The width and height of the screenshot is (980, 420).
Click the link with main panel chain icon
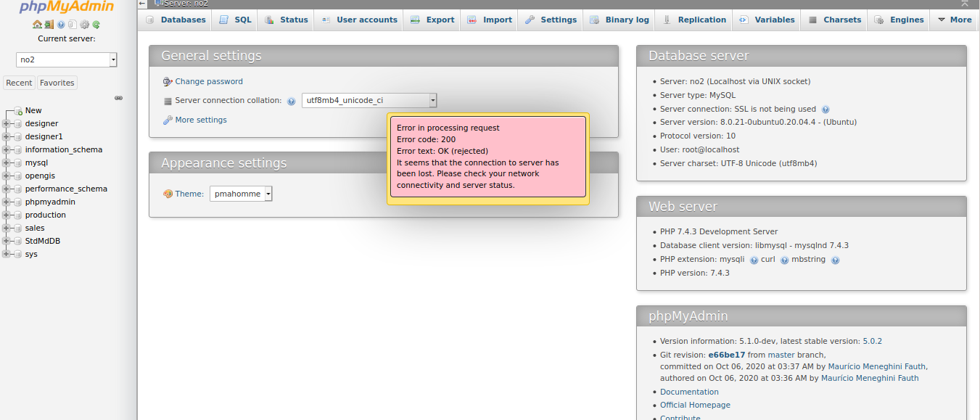pyautogui.click(x=119, y=97)
